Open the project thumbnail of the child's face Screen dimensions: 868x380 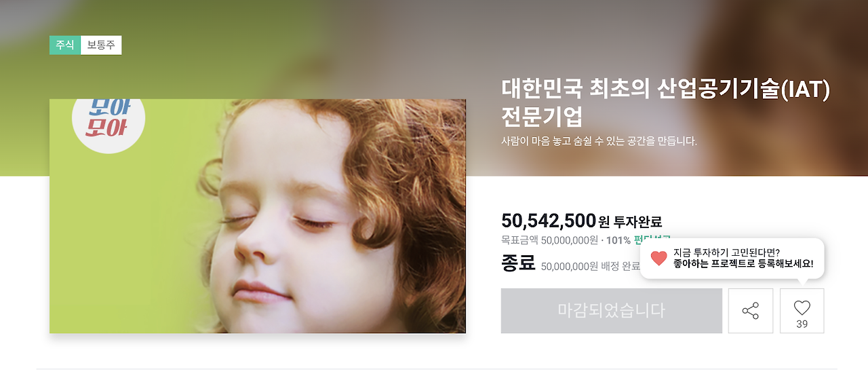point(258,216)
